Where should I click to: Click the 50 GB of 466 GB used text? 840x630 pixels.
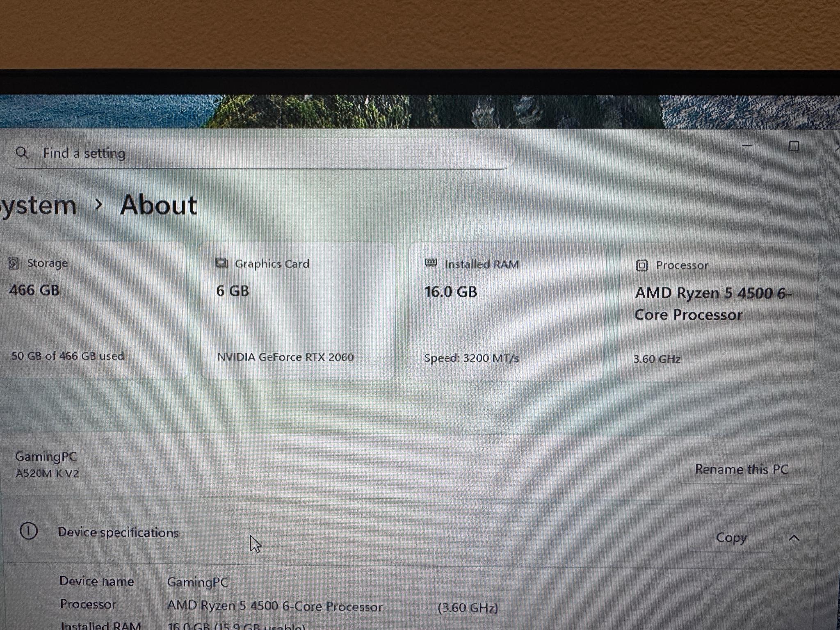point(68,356)
